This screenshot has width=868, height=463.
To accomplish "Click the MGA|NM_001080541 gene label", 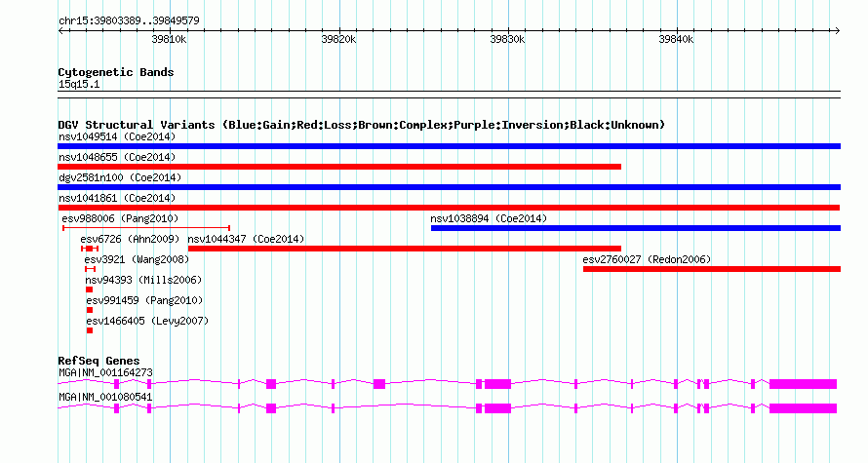I will tap(105, 397).
